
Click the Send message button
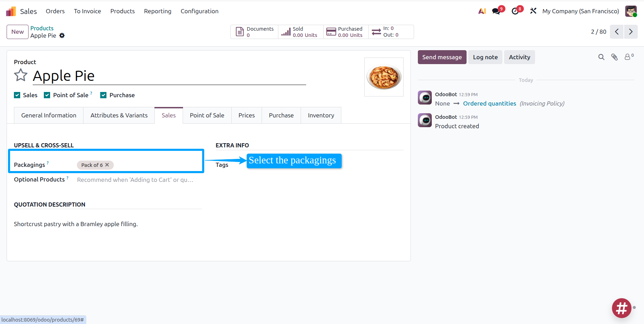click(442, 57)
